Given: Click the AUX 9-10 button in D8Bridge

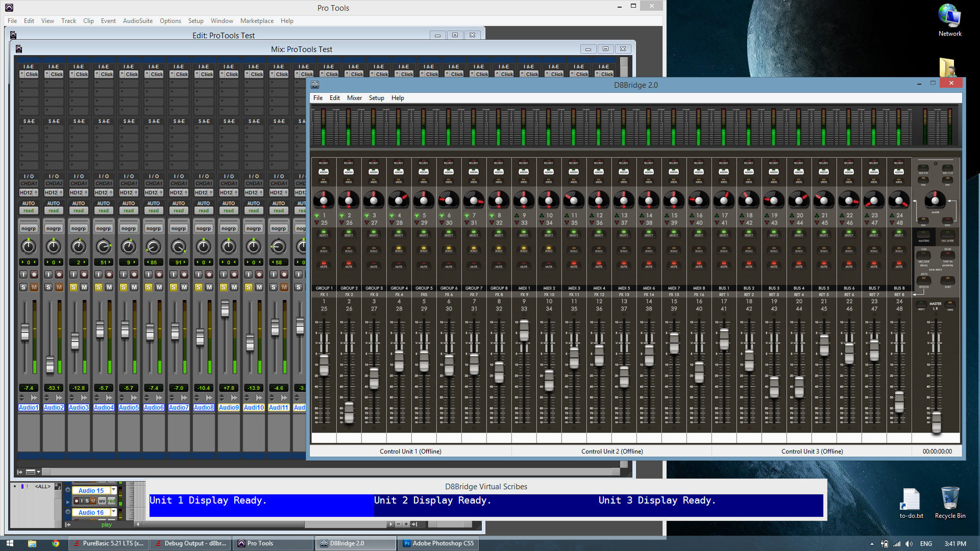Looking at the screenshot, I should pyautogui.click(x=923, y=168).
